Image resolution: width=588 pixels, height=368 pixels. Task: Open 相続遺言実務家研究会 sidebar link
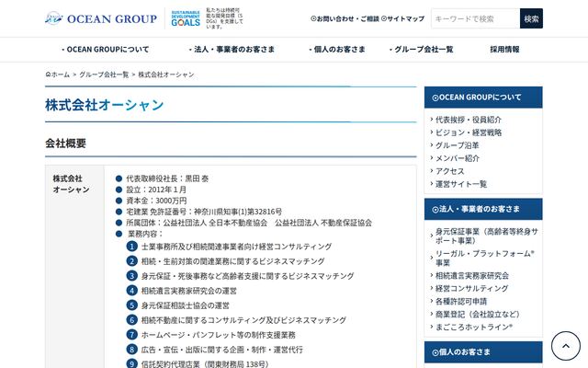(x=471, y=276)
